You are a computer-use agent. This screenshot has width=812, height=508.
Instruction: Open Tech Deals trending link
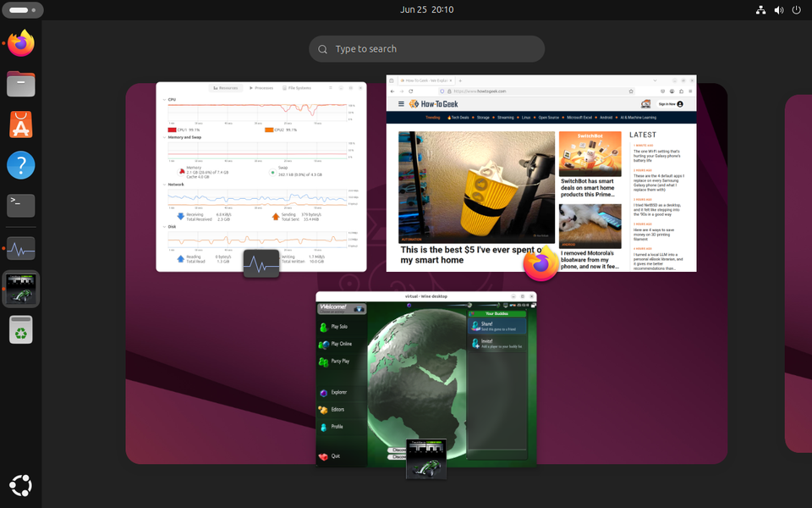click(458, 118)
